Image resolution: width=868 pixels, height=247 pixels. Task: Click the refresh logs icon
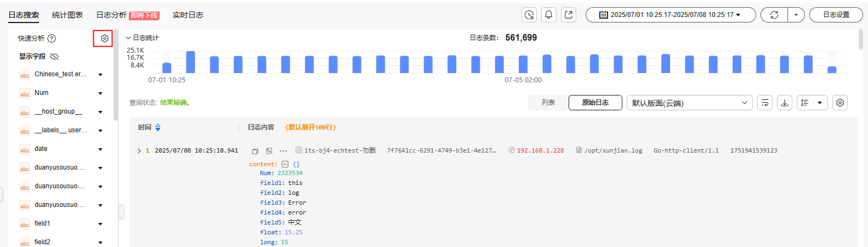point(774,15)
